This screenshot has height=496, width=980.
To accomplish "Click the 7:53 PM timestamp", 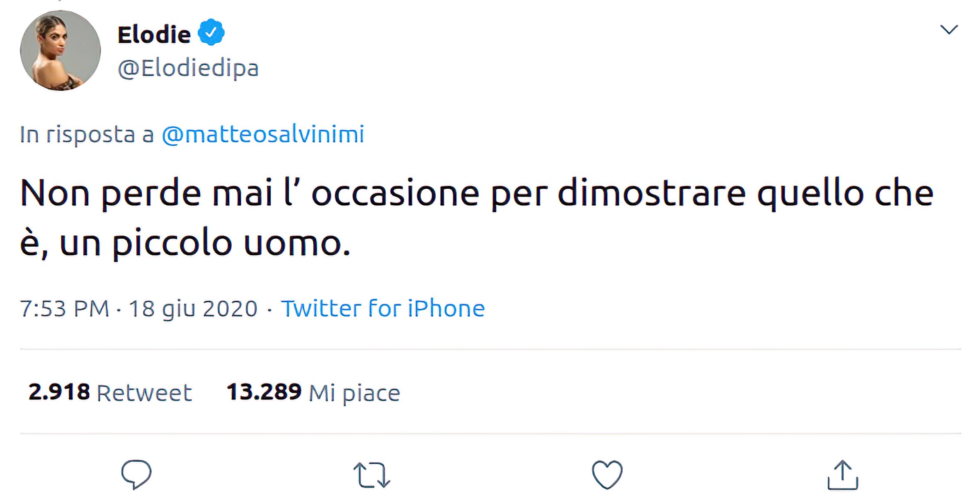I will (65, 309).
